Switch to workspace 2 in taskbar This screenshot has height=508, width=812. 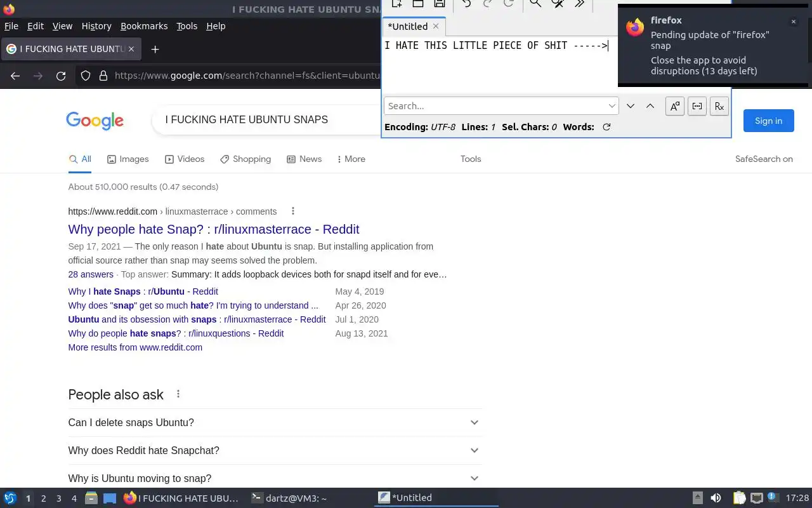pos(43,498)
